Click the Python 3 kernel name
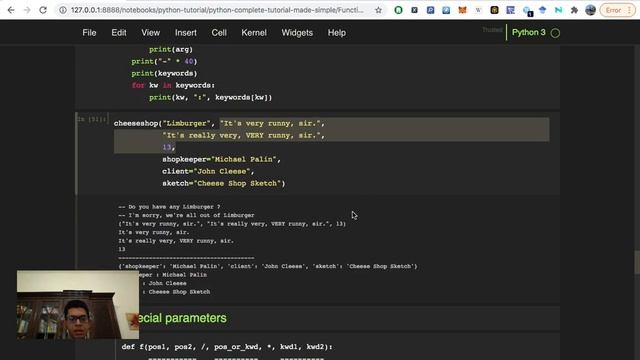640x360 pixels. pyautogui.click(x=529, y=32)
